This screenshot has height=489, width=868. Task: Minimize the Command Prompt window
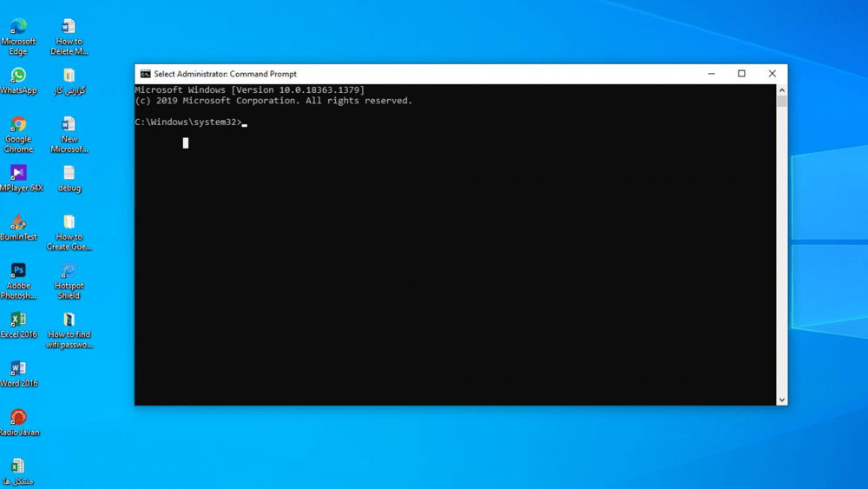711,74
